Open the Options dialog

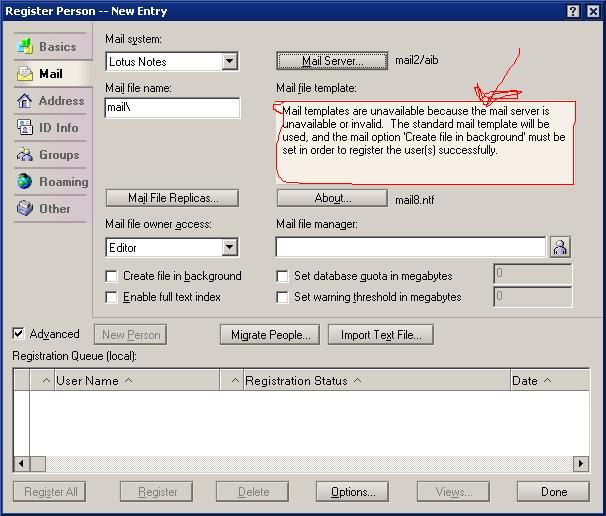point(352,492)
